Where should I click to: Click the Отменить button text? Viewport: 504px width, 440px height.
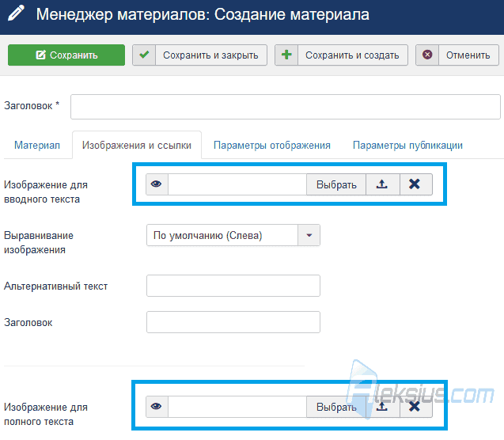point(468,55)
